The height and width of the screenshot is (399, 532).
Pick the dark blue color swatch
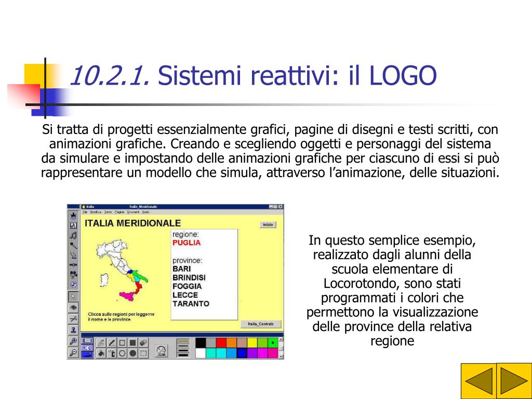point(242,353)
